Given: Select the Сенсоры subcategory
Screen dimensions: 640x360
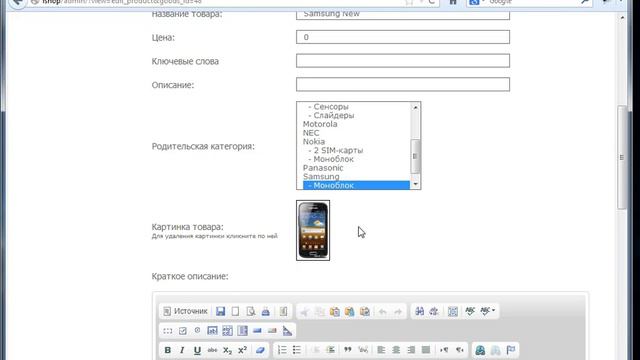Looking at the screenshot, I should click(328, 107).
